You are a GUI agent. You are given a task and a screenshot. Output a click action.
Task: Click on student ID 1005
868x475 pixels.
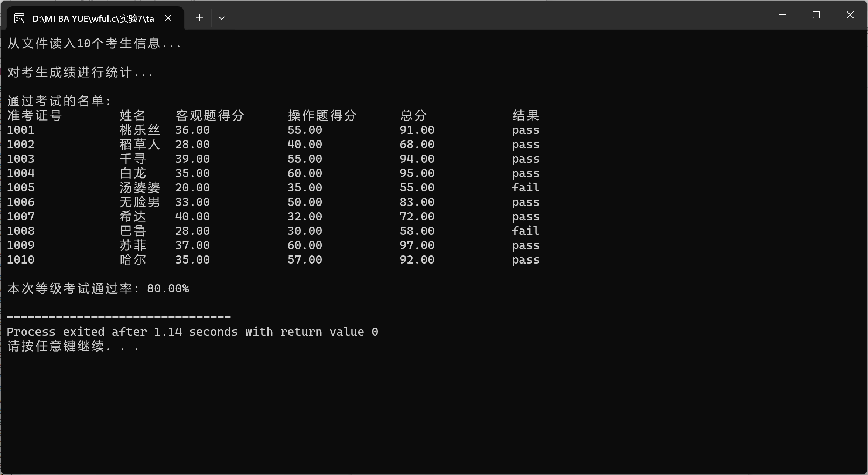(x=21, y=188)
